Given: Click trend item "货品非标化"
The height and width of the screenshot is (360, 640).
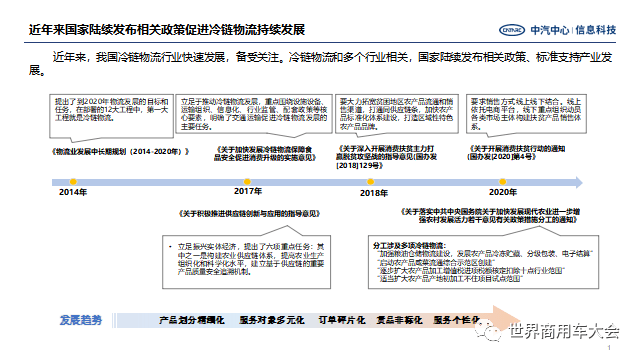Looking at the screenshot, I should click(399, 320).
